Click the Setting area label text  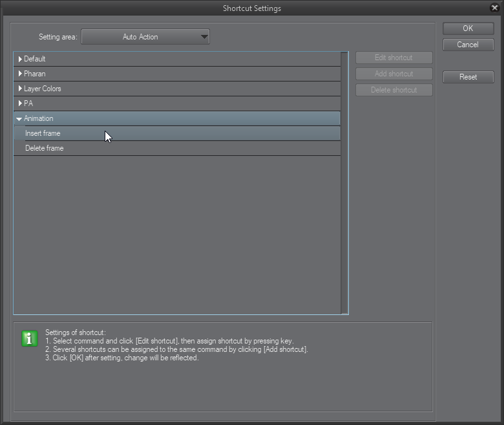(58, 37)
